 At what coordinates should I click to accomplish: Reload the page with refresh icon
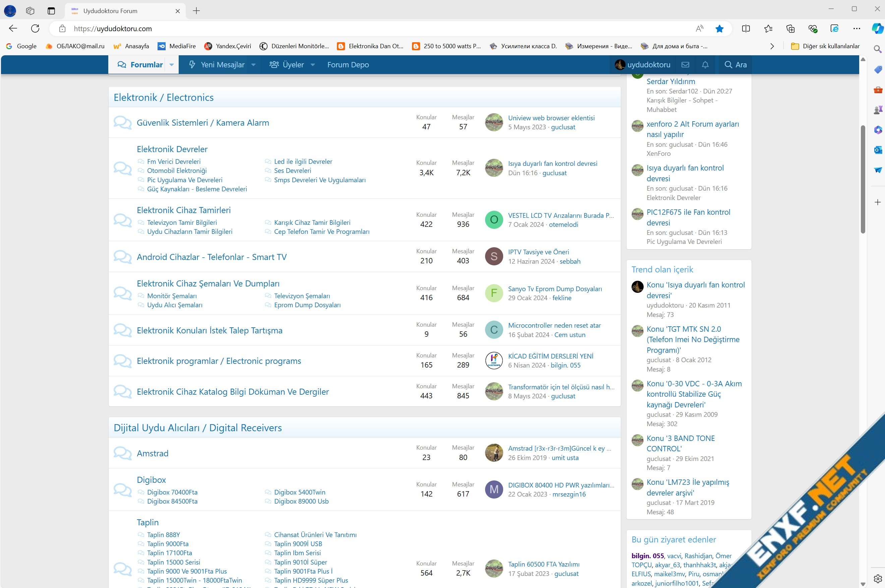click(35, 28)
